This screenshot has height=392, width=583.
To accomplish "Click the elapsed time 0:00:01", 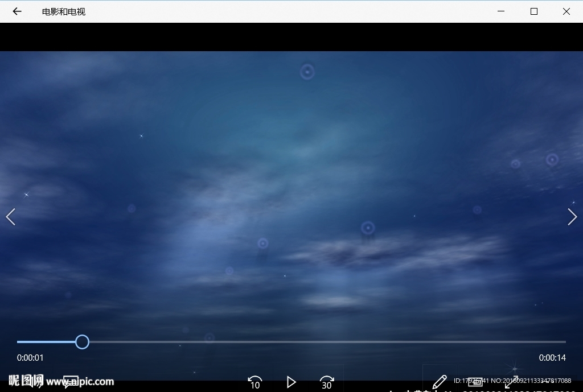I will tap(30, 358).
